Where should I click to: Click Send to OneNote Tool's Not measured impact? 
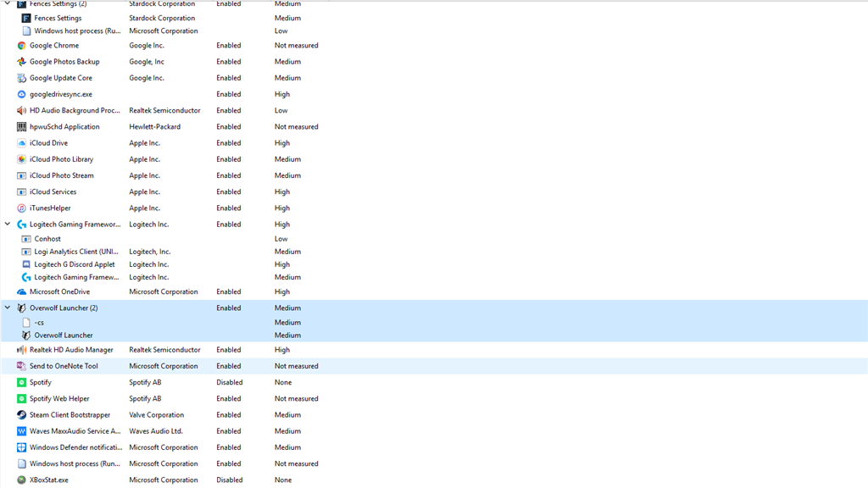tap(296, 366)
